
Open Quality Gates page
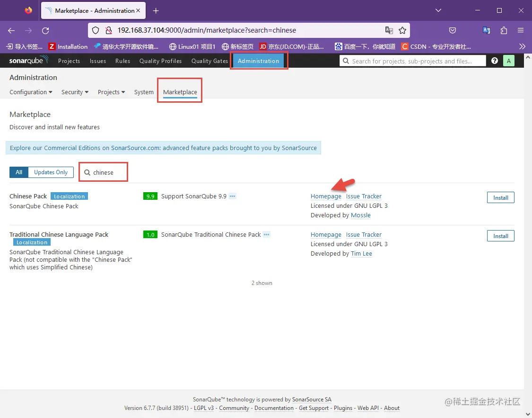209,61
